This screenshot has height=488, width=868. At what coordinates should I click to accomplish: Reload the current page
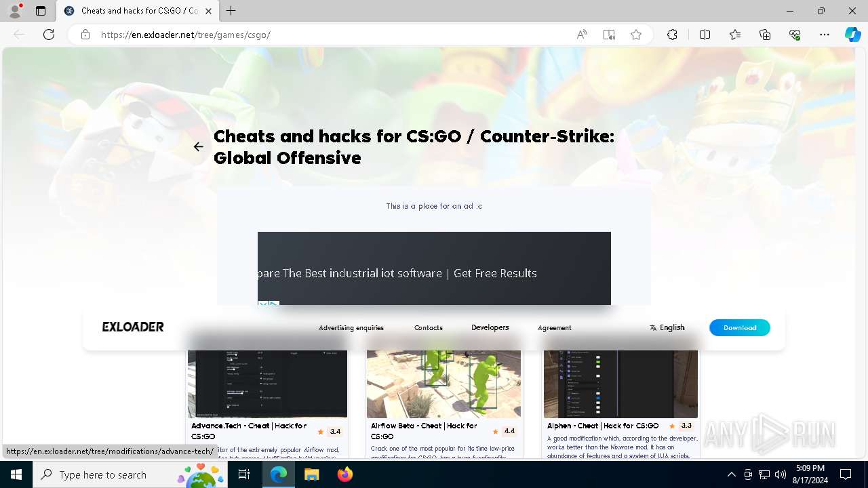click(x=49, y=35)
